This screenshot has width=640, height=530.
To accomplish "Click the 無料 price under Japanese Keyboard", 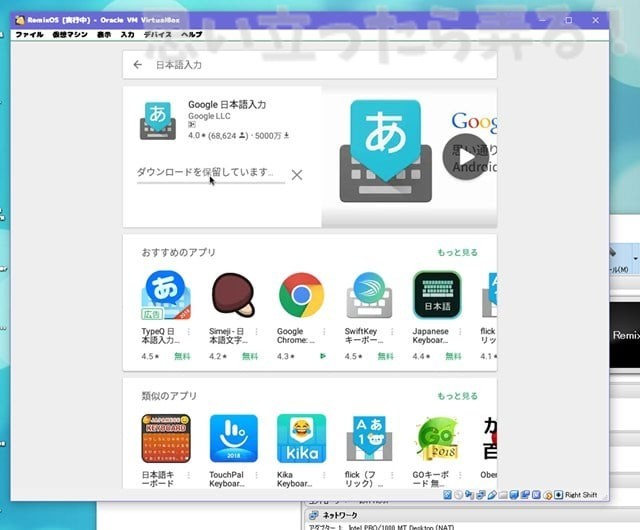I will [x=453, y=356].
